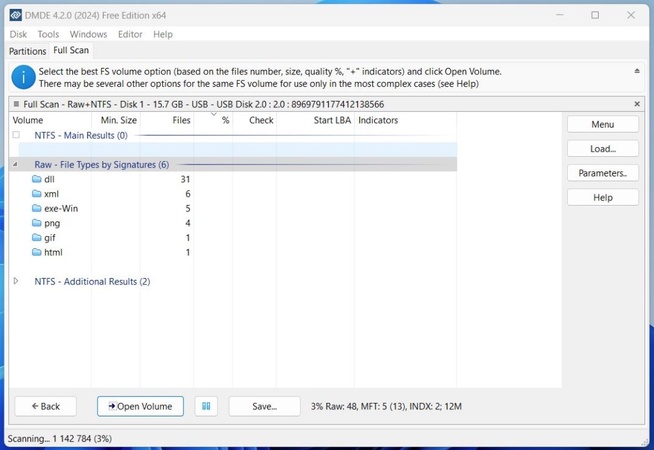Viewport: 654px width, 450px height.
Task: Click the Menu button on right panel
Action: pos(603,124)
